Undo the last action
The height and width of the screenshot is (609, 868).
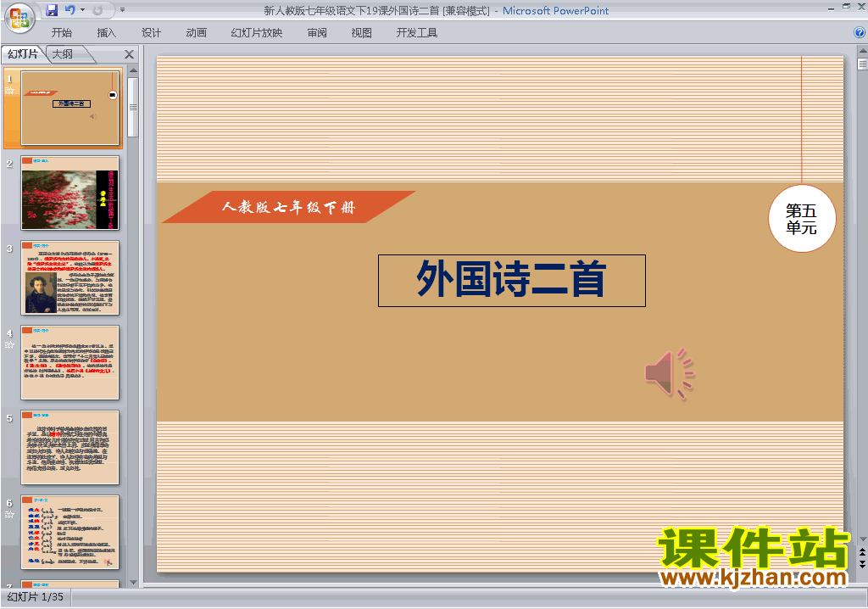pos(70,10)
